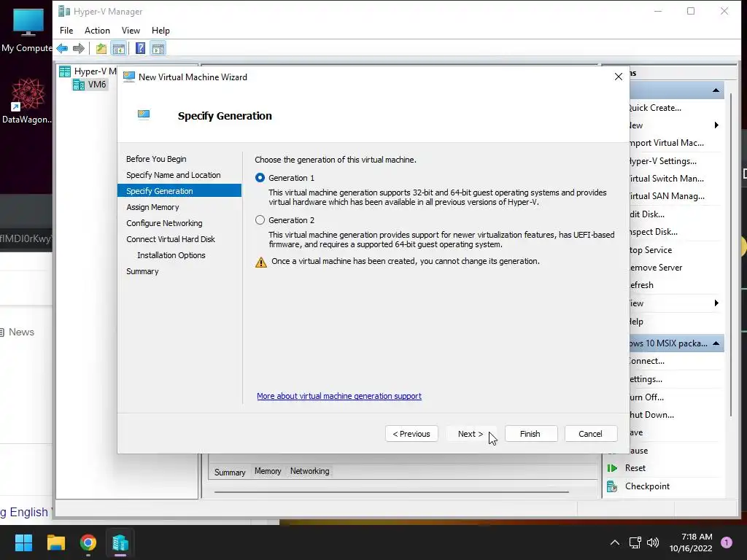
Task: Select the Generation 2 radio button
Action: 260,220
